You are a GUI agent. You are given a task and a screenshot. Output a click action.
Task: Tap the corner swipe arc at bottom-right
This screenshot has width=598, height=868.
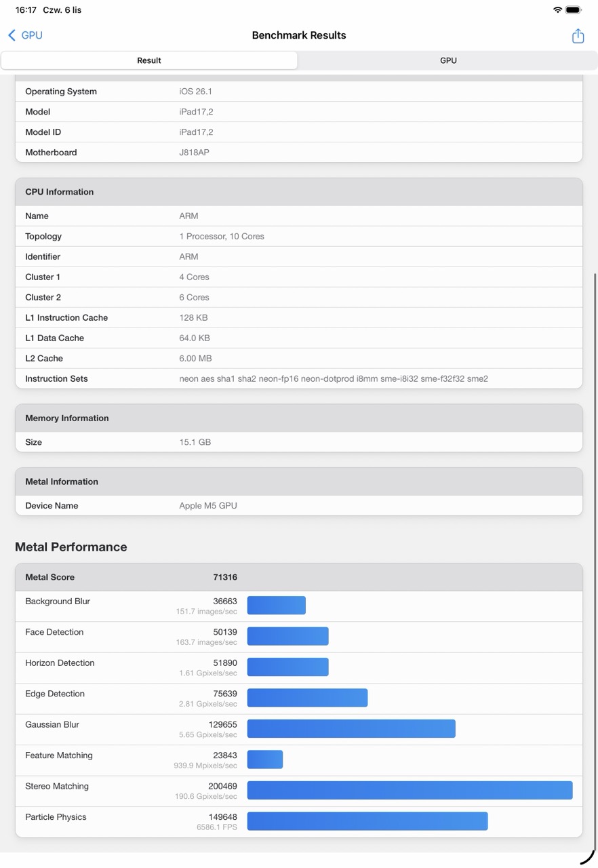pos(587,856)
